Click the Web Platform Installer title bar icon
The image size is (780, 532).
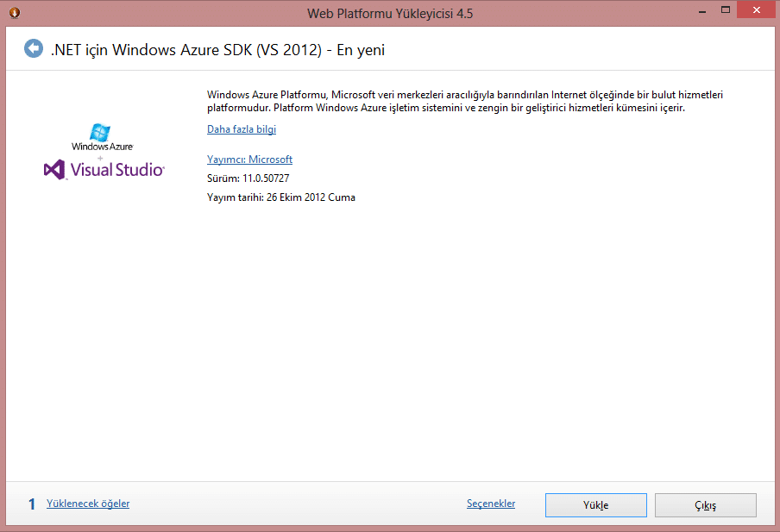[15, 12]
